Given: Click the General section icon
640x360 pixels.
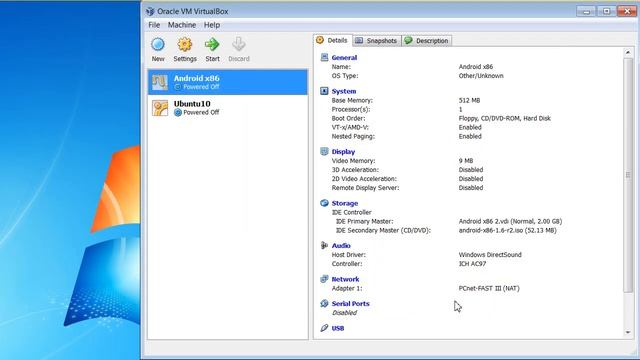Looking at the screenshot, I should (x=324, y=57).
